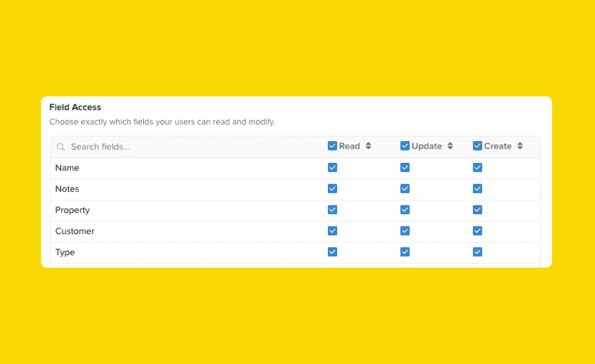
Task: Uncheck Create permission for Type
Action: click(477, 252)
